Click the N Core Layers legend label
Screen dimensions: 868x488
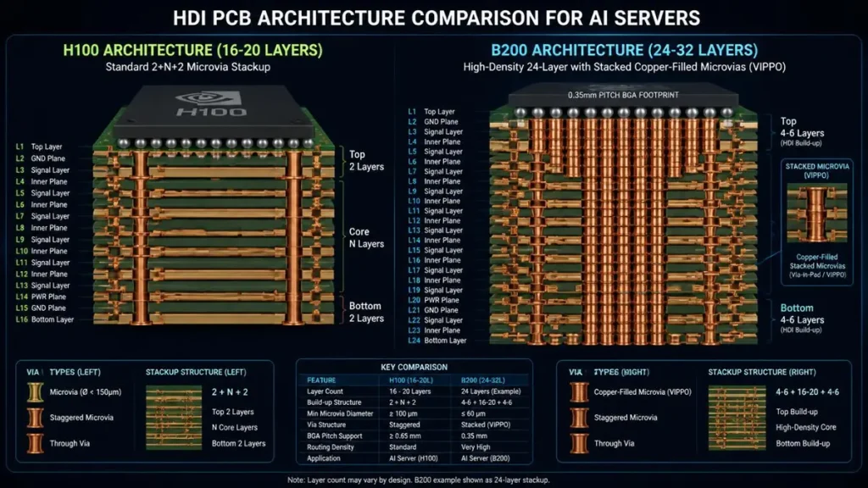235,427
